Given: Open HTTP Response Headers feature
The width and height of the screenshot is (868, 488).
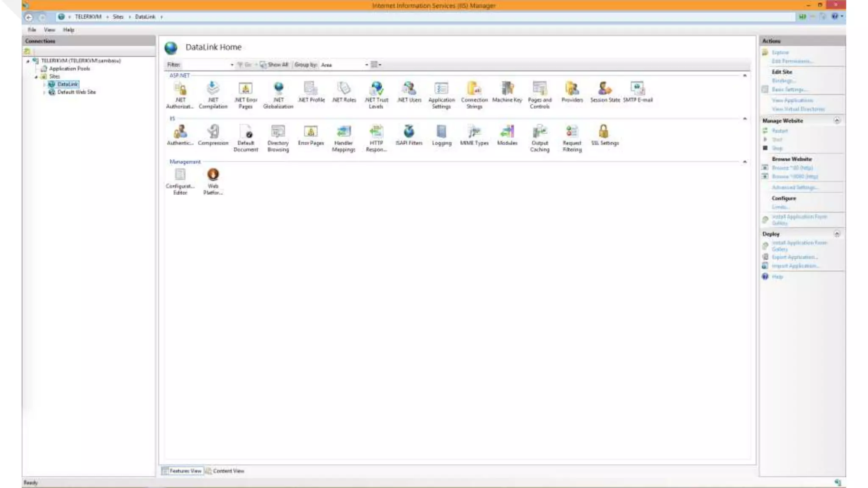Looking at the screenshot, I should pos(376,138).
